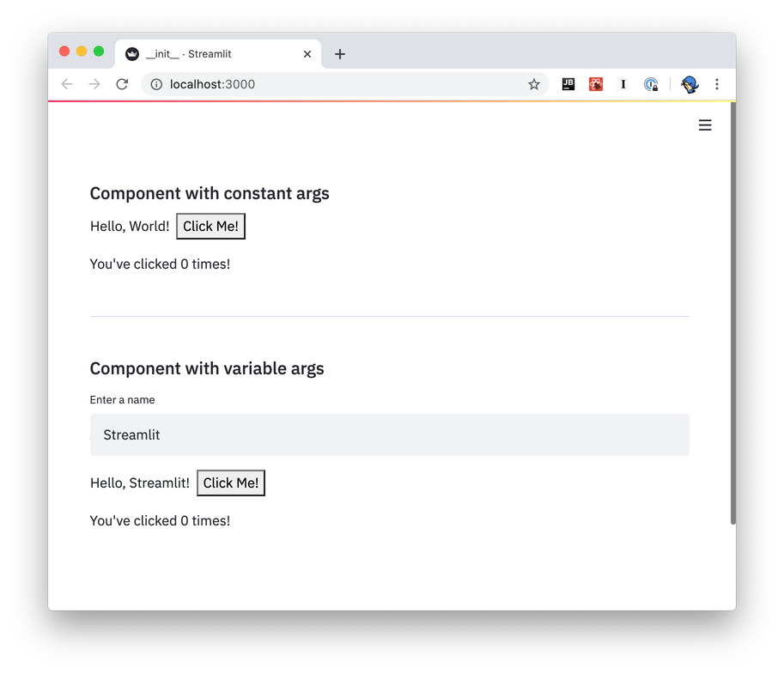
Task: Open the 1Password lock extension icon
Action: (x=650, y=84)
